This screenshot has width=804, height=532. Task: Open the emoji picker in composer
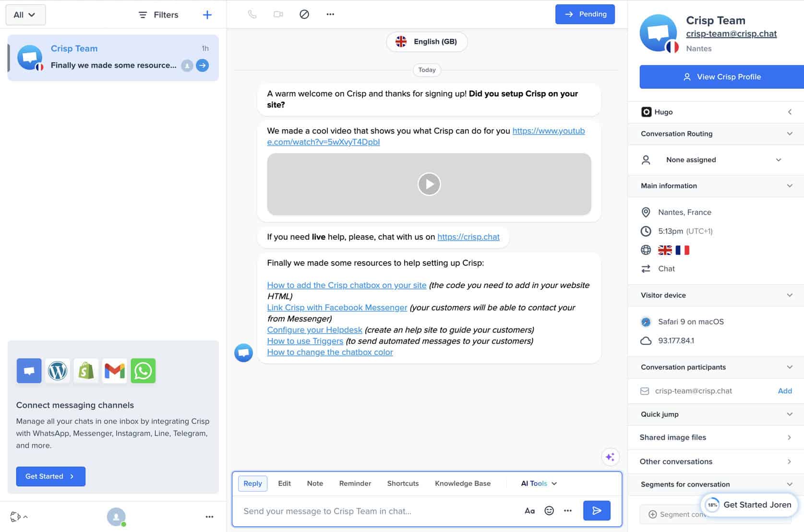549,511
